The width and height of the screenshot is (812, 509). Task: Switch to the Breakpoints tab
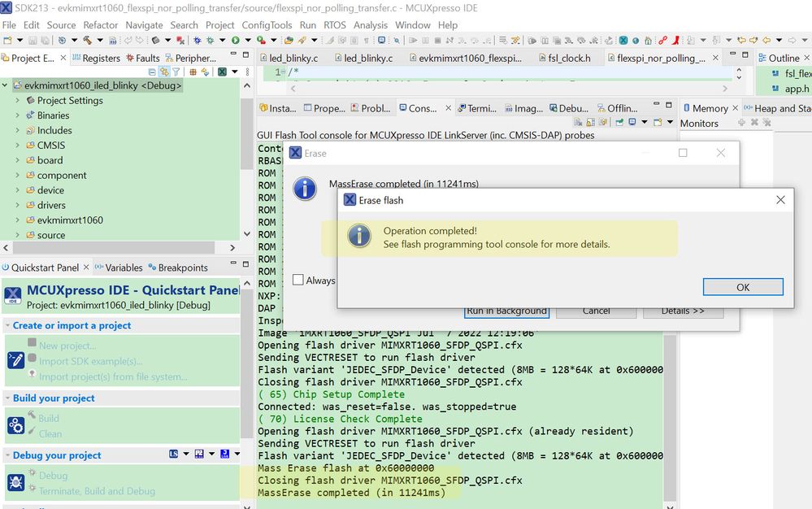(x=178, y=268)
